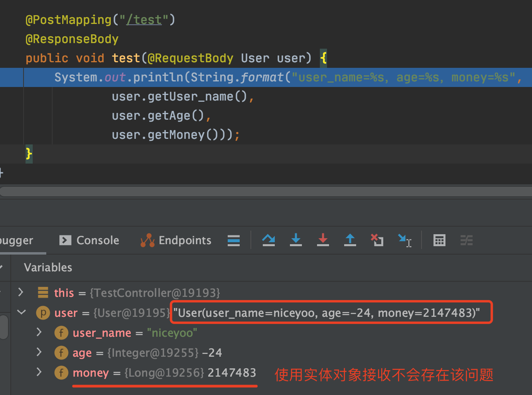Click the closing yellow brace of the method
This screenshot has width=532, height=395.
pyautogui.click(x=29, y=154)
